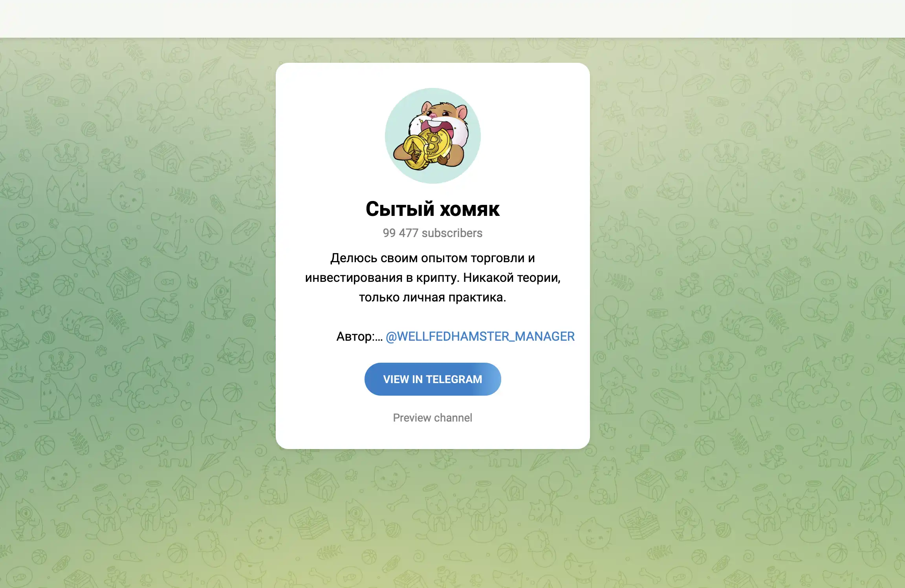Image resolution: width=905 pixels, height=588 pixels.
Task: Click the Автор: label in the description
Action: [359, 337]
